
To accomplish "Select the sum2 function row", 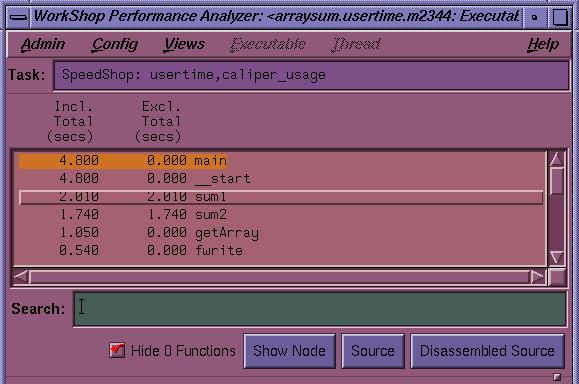I will (281, 215).
